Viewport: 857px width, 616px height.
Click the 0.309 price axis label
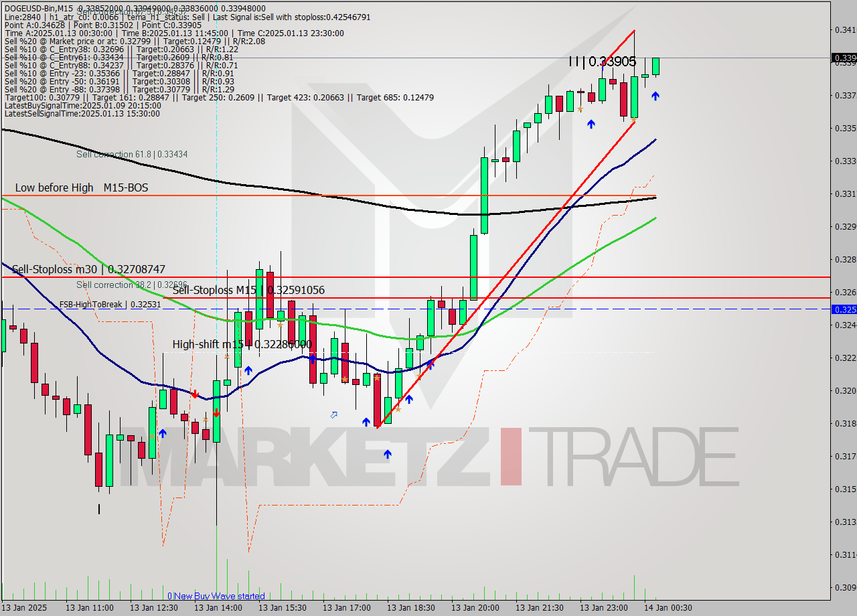click(x=846, y=587)
